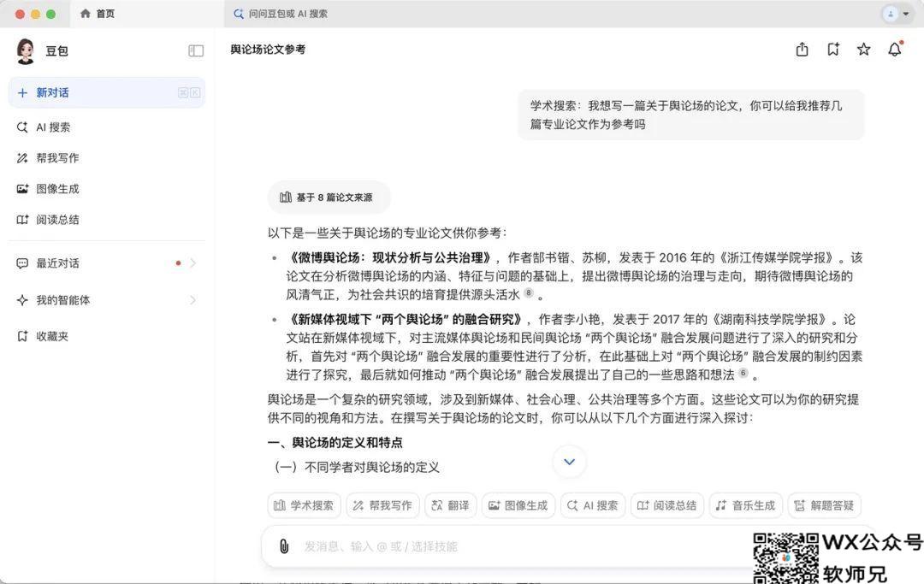Click the 帮我写作 pen icon in sidebar

[22, 158]
